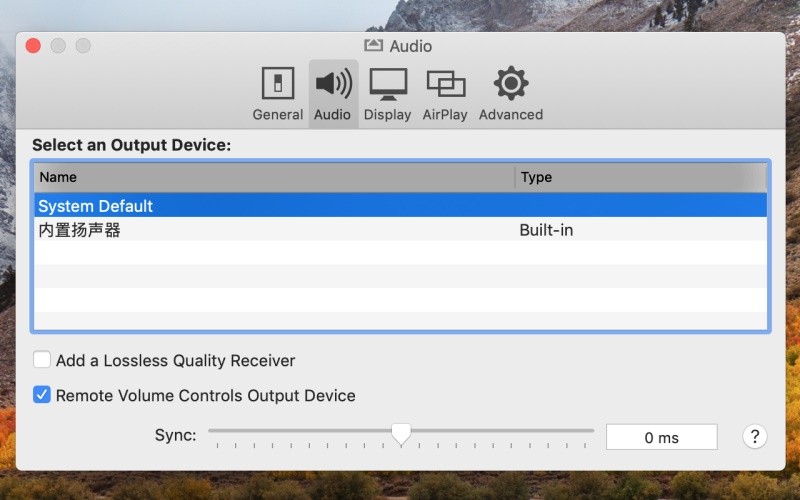Select System Default output device row
This screenshot has width=800, height=500.
tap(401, 205)
